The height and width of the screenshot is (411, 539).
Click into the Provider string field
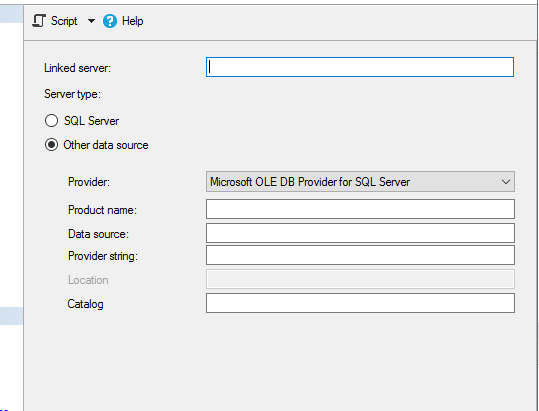pyautogui.click(x=360, y=255)
